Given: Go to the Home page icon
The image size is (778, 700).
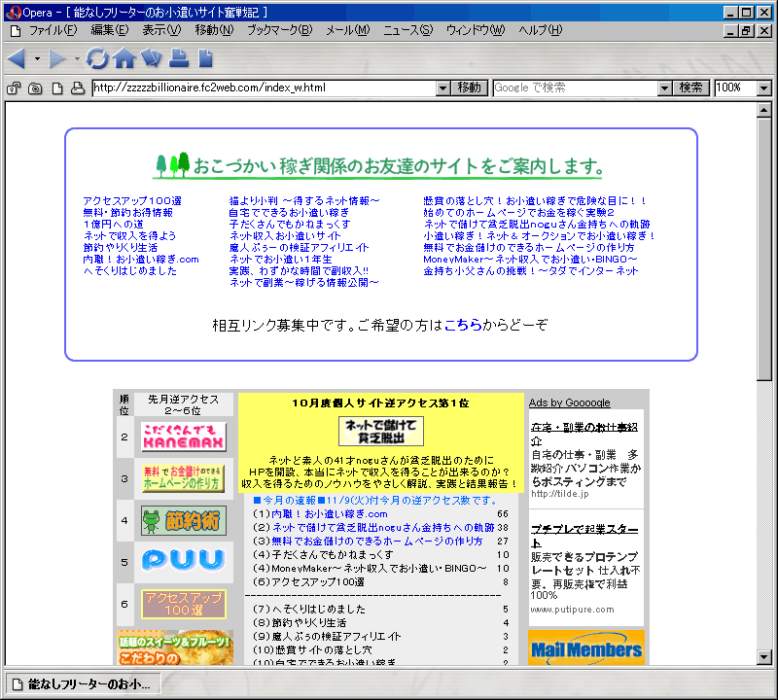Looking at the screenshot, I should 125,58.
